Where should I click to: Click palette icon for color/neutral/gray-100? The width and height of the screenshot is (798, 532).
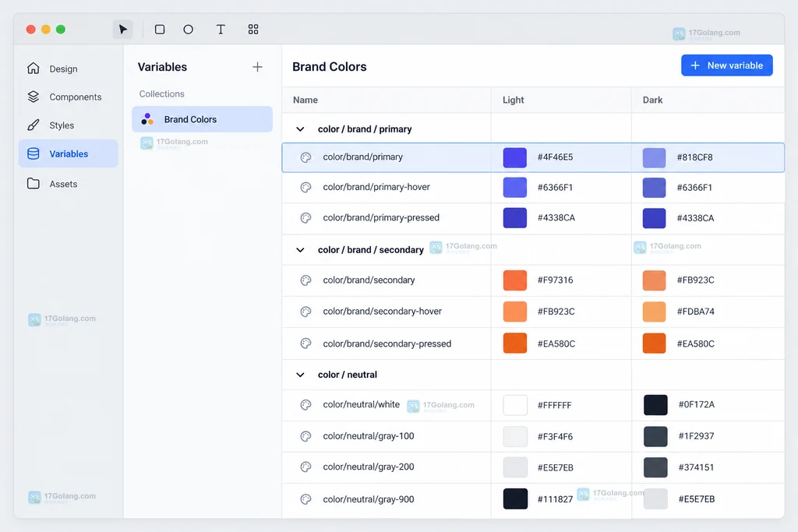coord(305,436)
